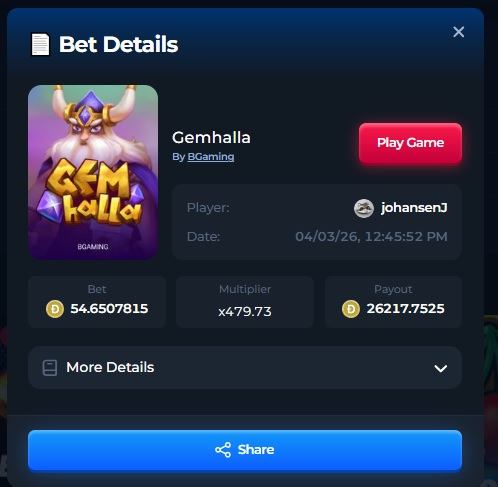This screenshot has width=498, height=487.
Task: Expand the More Details section
Action: tap(245, 368)
